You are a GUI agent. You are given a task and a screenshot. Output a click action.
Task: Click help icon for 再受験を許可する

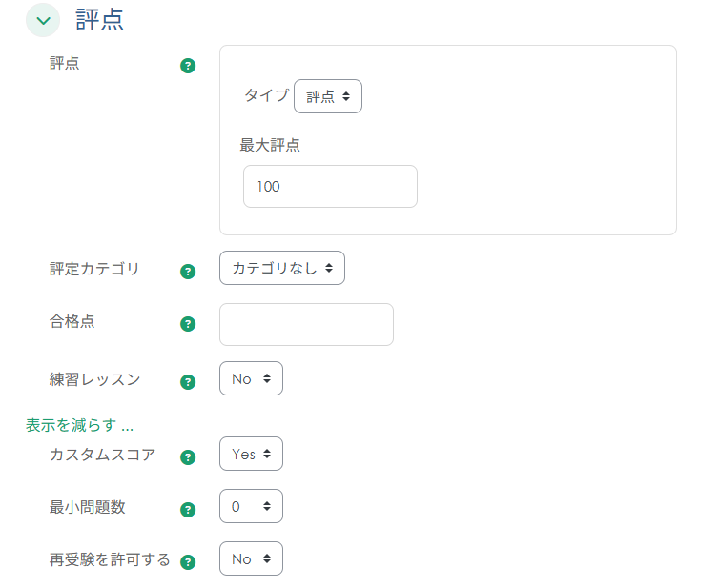click(188, 562)
